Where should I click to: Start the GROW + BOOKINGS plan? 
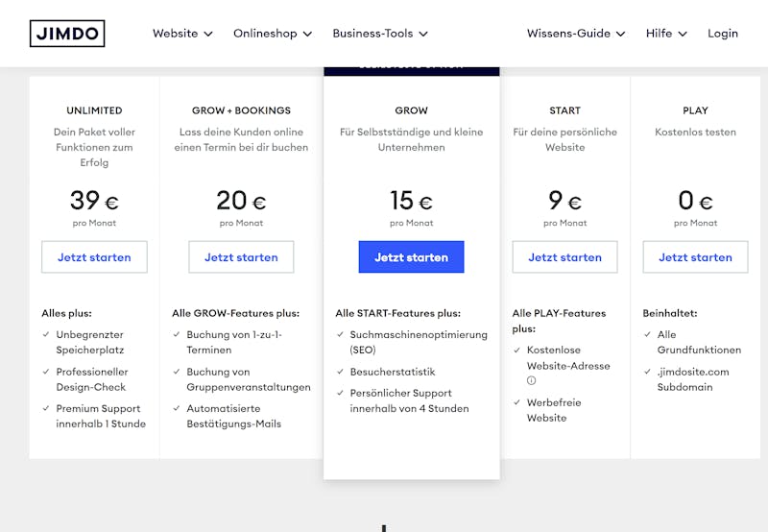(x=241, y=256)
